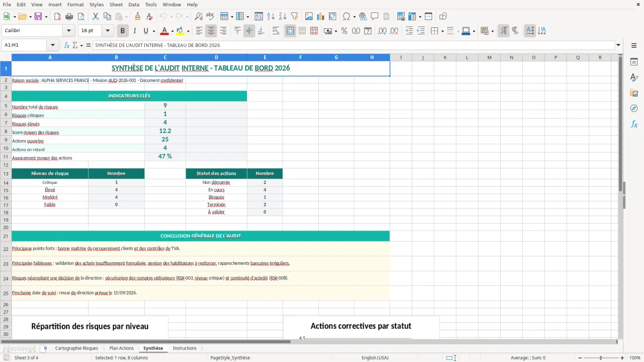
Task: Expand the formula bar arrow
Action: [618, 45]
